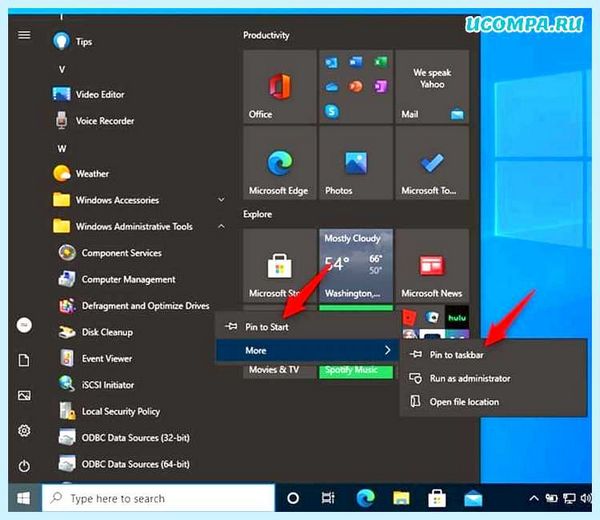Image resolution: width=600 pixels, height=520 pixels.
Task: Open Voice Recorder microphone icon
Action: pyautogui.click(x=61, y=121)
